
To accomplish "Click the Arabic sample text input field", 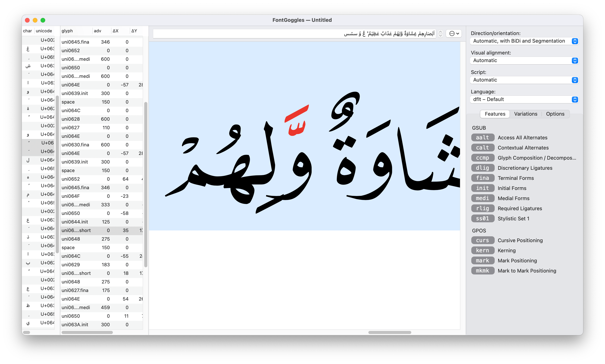I will pyautogui.click(x=295, y=34).
